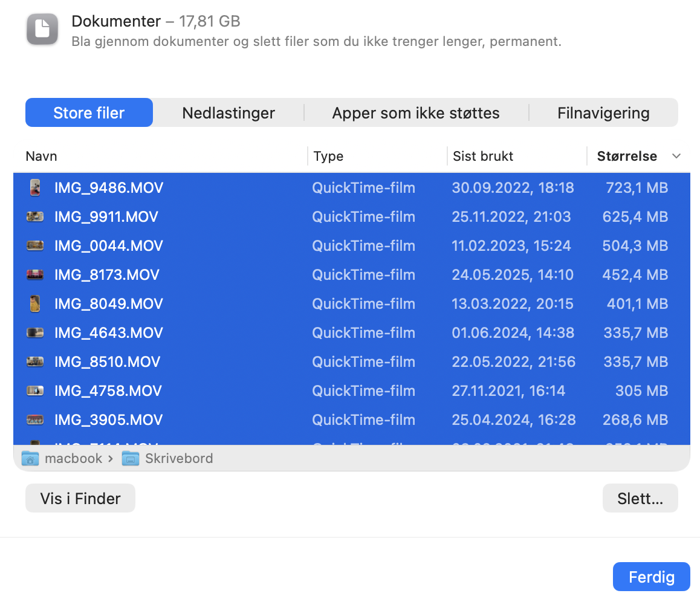Switch to the Store filer tab
The image size is (700, 602).
[89, 112]
